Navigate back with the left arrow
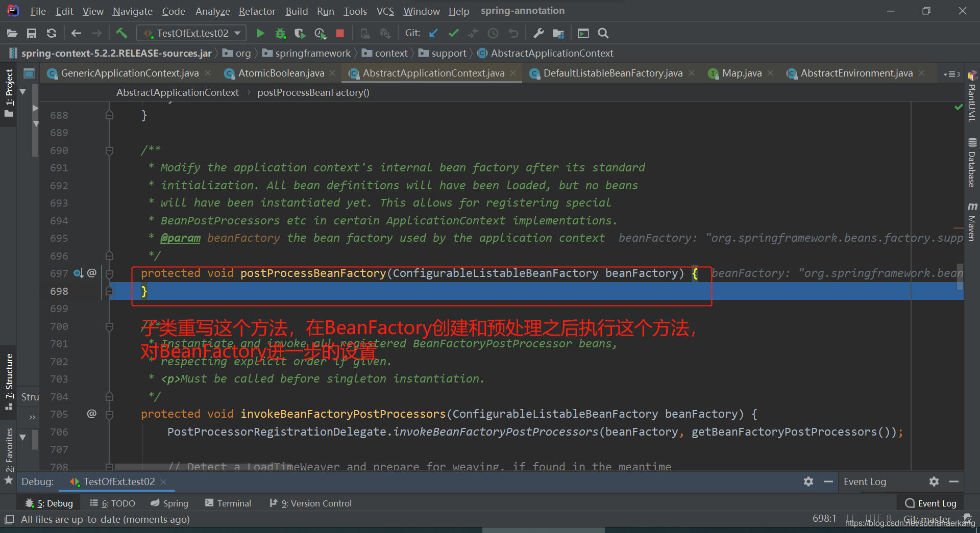Screen dimensions: 980x533 76,33
